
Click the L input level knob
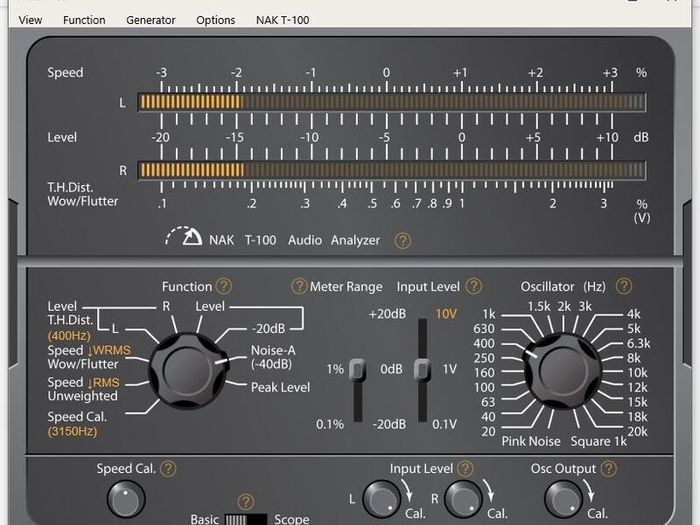[x=381, y=499]
